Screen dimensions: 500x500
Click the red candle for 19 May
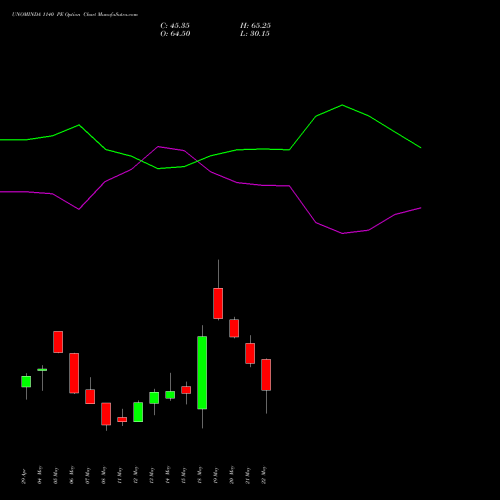(218, 303)
